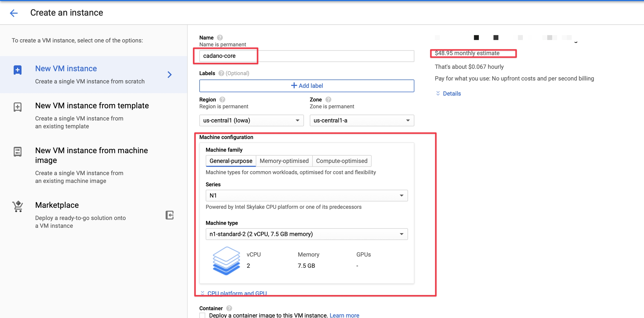Click the Zone help question icon
Screen dimensions: 644x318
pyautogui.click(x=328, y=99)
